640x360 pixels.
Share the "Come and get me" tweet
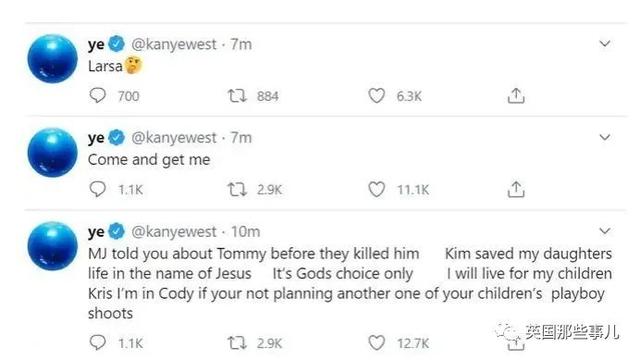click(516, 189)
